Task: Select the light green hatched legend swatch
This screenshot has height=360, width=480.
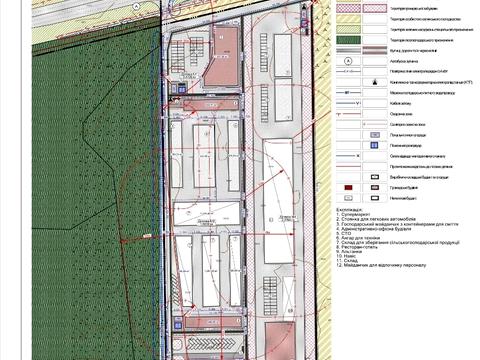Action: coord(348,29)
